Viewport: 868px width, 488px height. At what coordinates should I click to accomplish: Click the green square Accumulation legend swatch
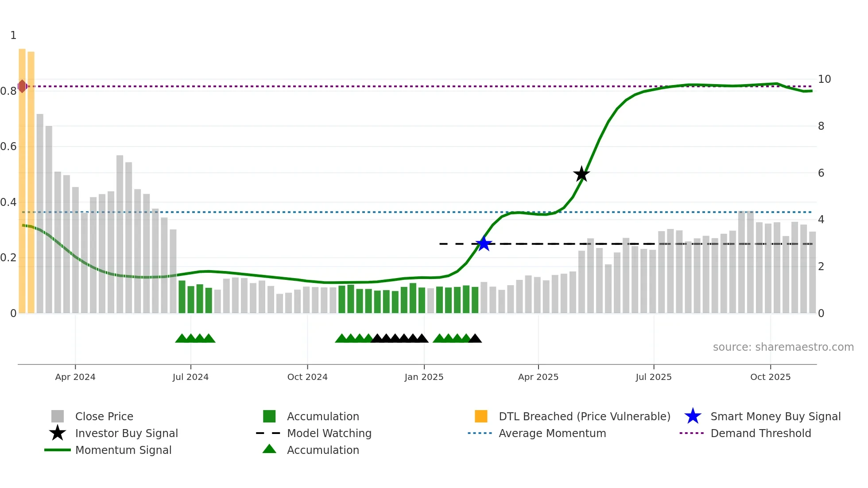(269, 416)
